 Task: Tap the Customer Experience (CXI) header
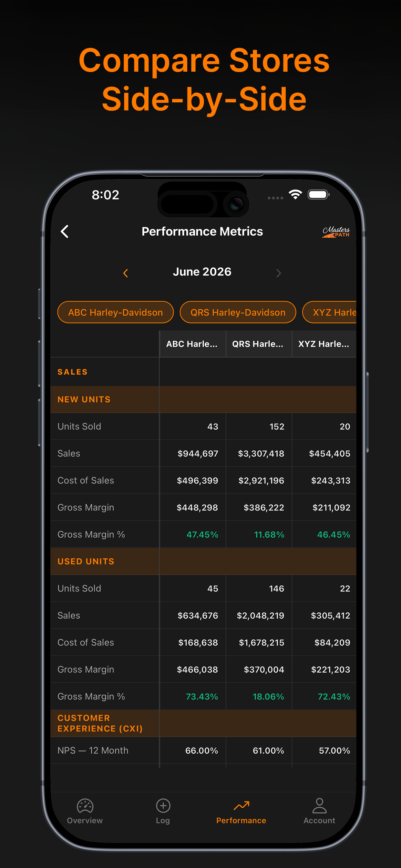tap(203, 723)
